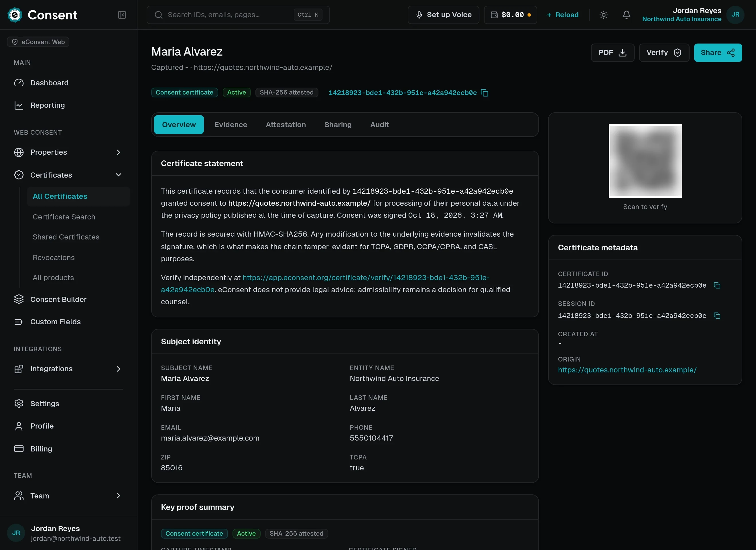Open Reporting in the sidebar
Image resolution: width=756 pixels, height=550 pixels.
pos(68,105)
